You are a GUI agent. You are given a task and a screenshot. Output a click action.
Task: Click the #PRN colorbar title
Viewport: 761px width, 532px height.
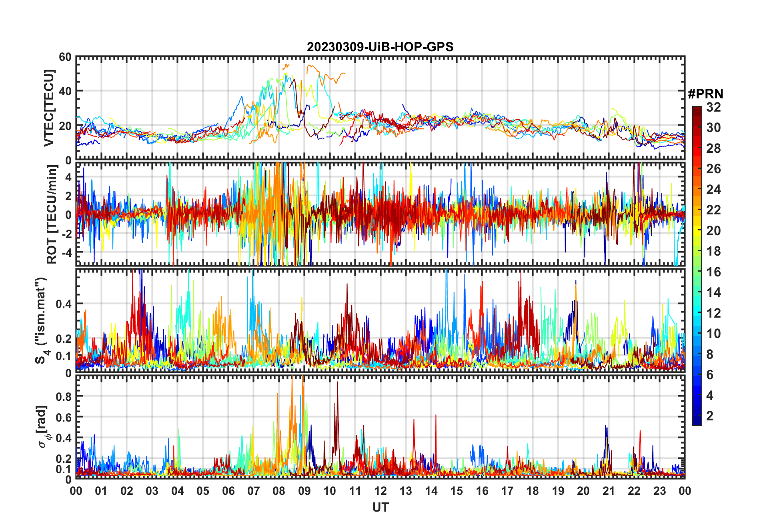pos(705,94)
